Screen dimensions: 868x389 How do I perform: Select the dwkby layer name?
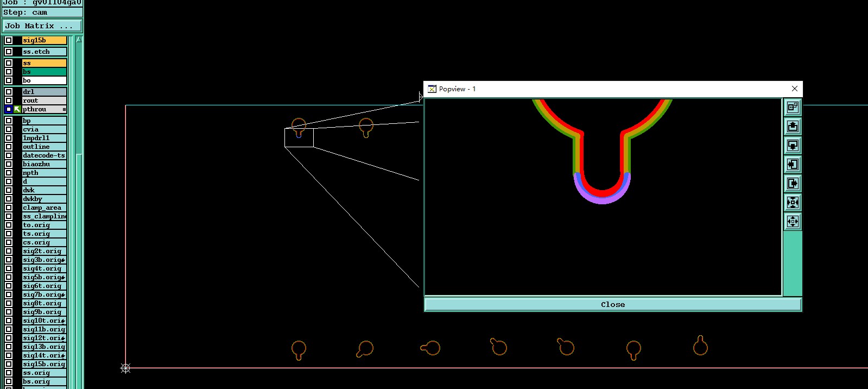coord(44,199)
